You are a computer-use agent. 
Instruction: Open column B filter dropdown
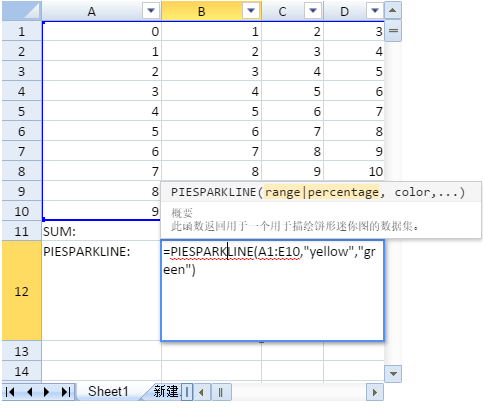[x=251, y=11]
